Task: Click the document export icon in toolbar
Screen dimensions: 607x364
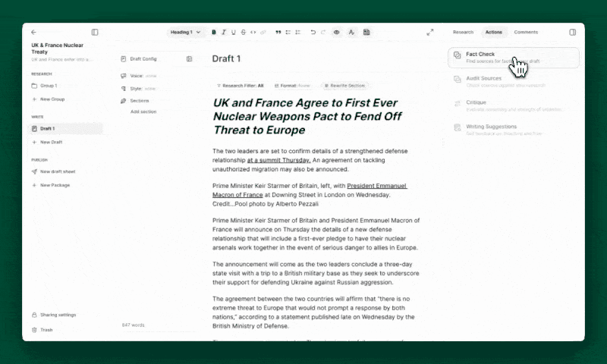Action: 366,32
